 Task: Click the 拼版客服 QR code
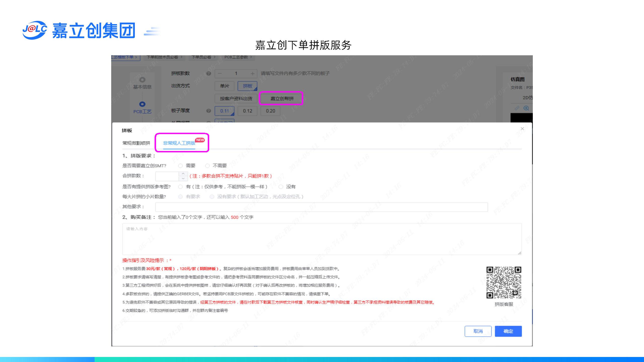(504, 282)
